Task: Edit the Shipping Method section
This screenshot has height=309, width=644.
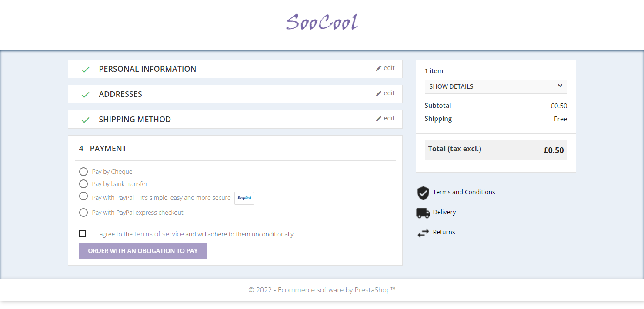Action: click(x=385, y=118)
